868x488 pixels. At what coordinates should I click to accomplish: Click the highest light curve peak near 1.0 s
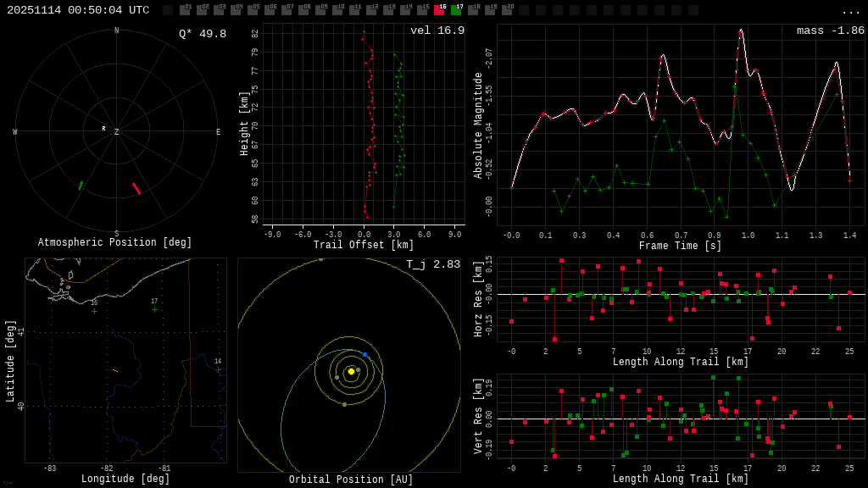coord(741,31)
